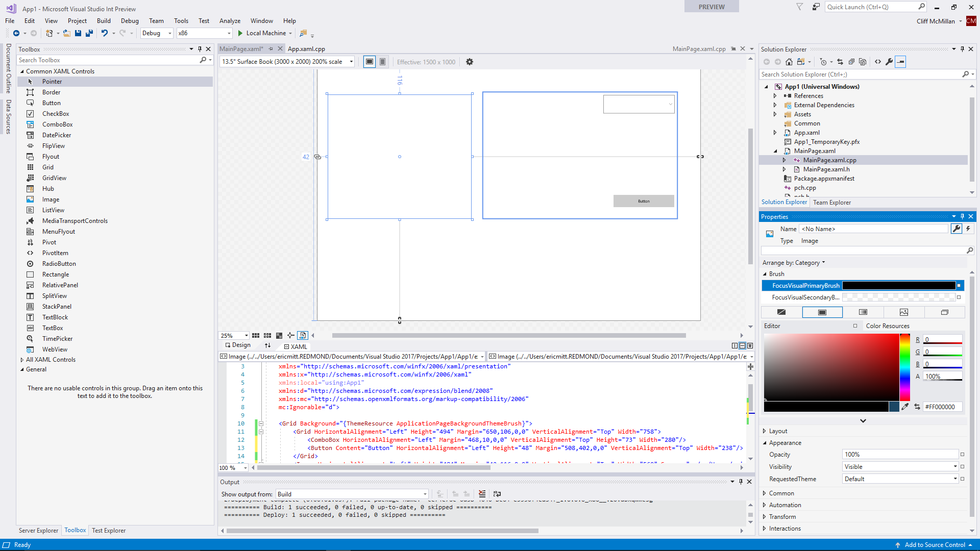The image size is (980, 551).
Task: Click the Design view tab
Action: [240, 346]
